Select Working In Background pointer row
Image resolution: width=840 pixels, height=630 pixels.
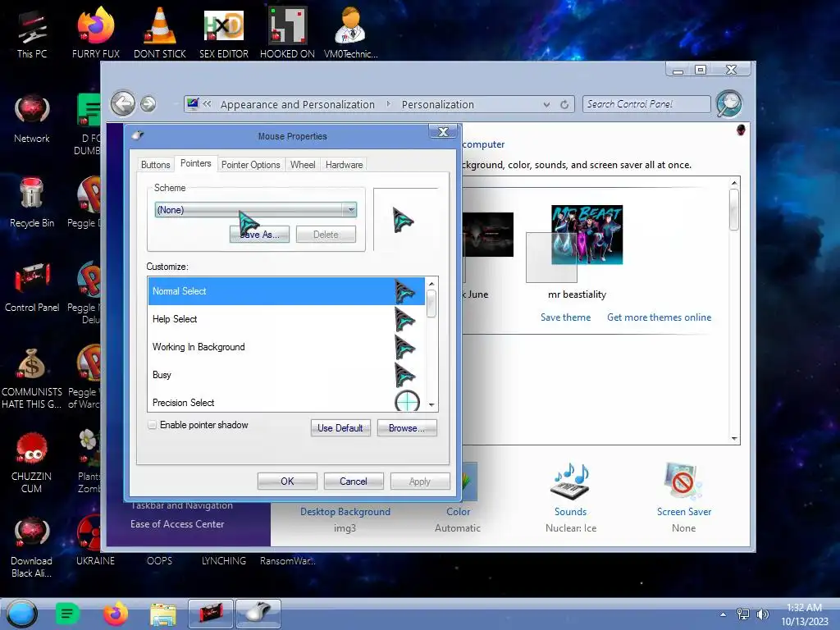click(x=286, y=347)
